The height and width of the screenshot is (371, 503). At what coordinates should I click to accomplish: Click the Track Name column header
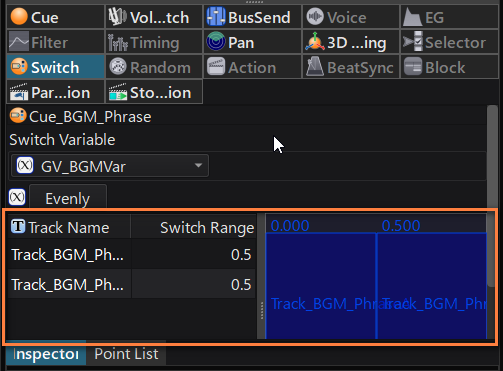(69, 227)
